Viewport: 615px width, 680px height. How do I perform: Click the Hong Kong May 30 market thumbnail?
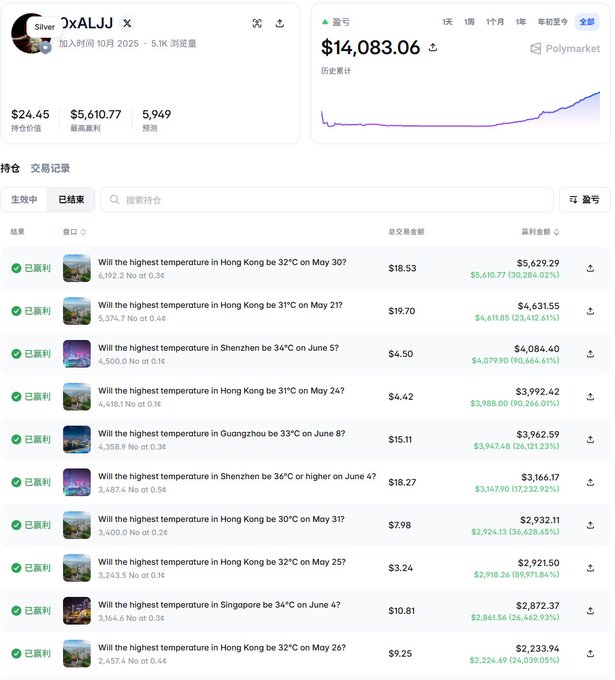77,268
